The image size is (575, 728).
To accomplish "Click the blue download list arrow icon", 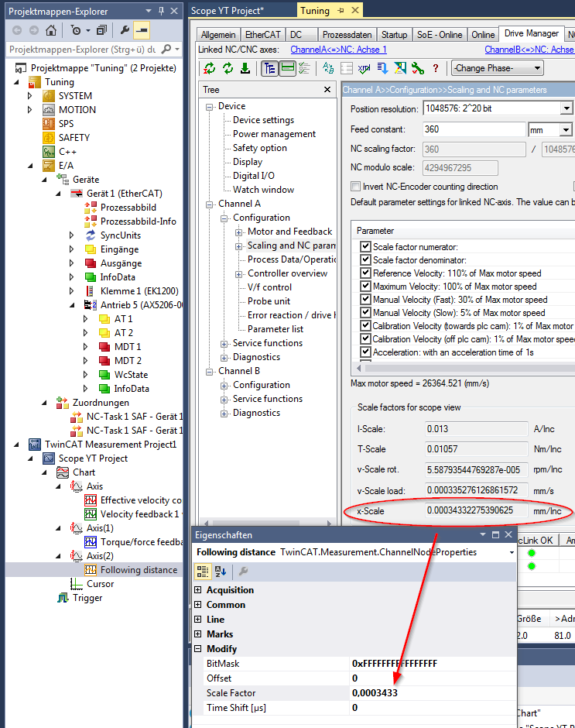I will click(382, 69).
